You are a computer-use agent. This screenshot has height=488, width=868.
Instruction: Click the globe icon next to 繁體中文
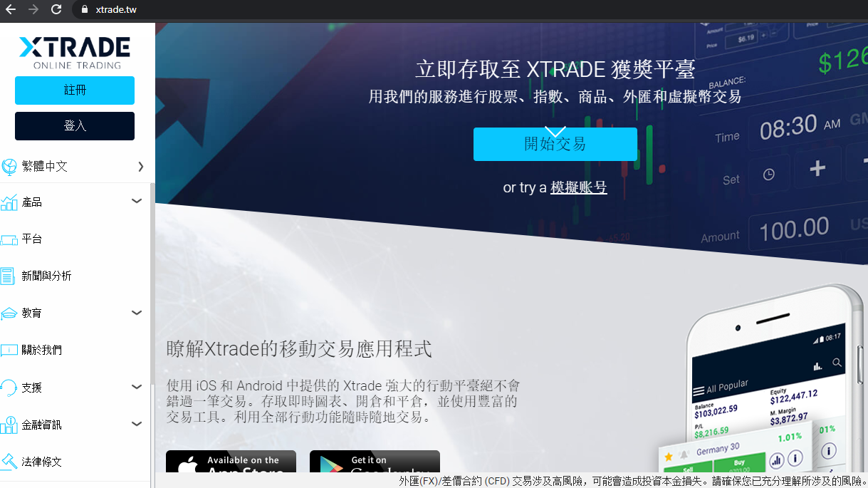pos(10,167)
